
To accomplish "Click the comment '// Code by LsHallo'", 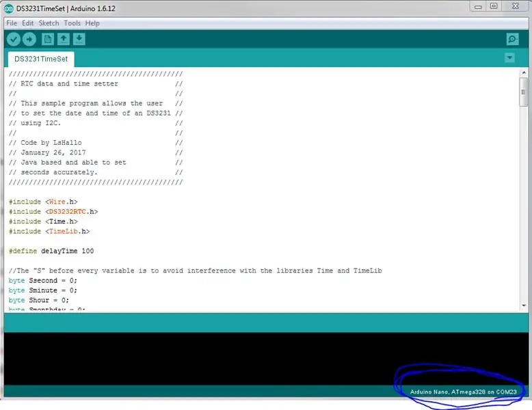I will coord(45,142).
